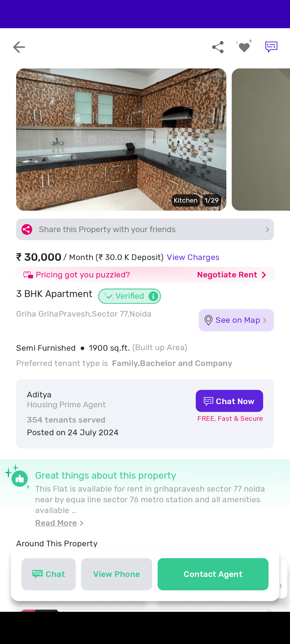This screenshot has height=644, width=290.
Task: Toggle the heart shortlist icon
Action: 244,47
